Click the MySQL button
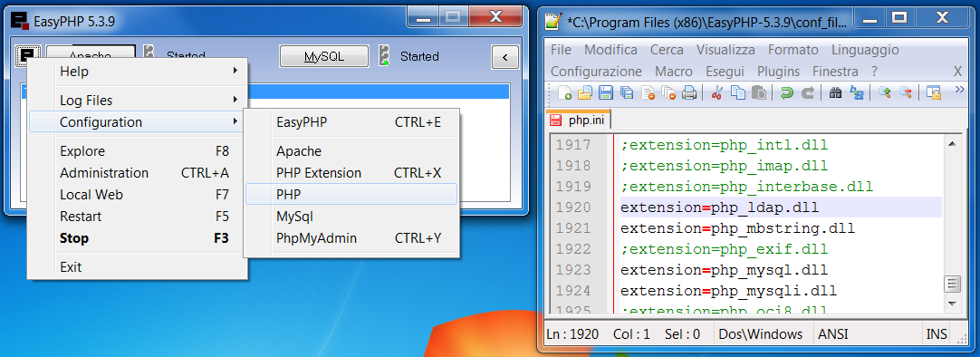 coord(323,56)
